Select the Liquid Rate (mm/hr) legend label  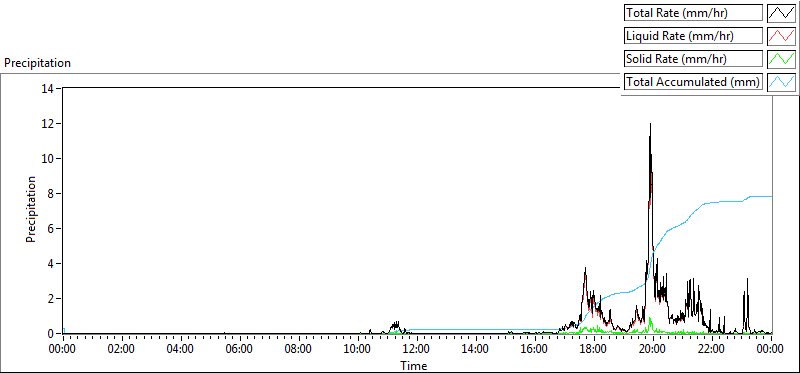pos(694,36)
